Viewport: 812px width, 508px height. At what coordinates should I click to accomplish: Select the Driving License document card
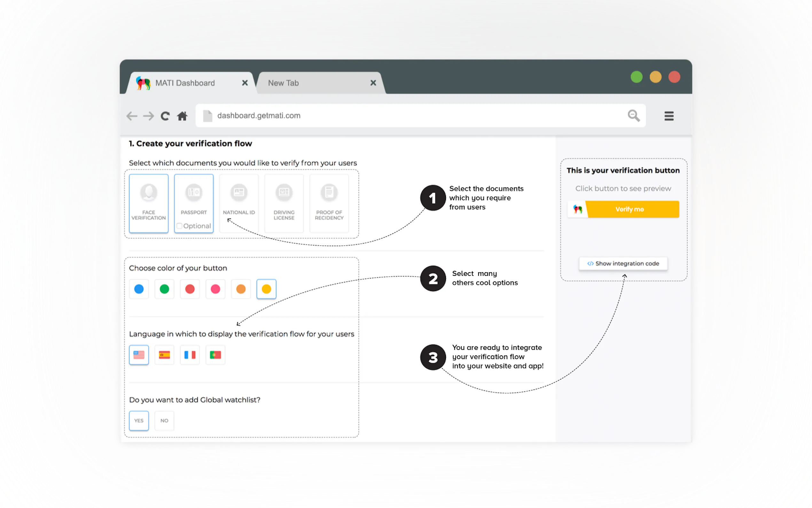(x=284, y=203)
